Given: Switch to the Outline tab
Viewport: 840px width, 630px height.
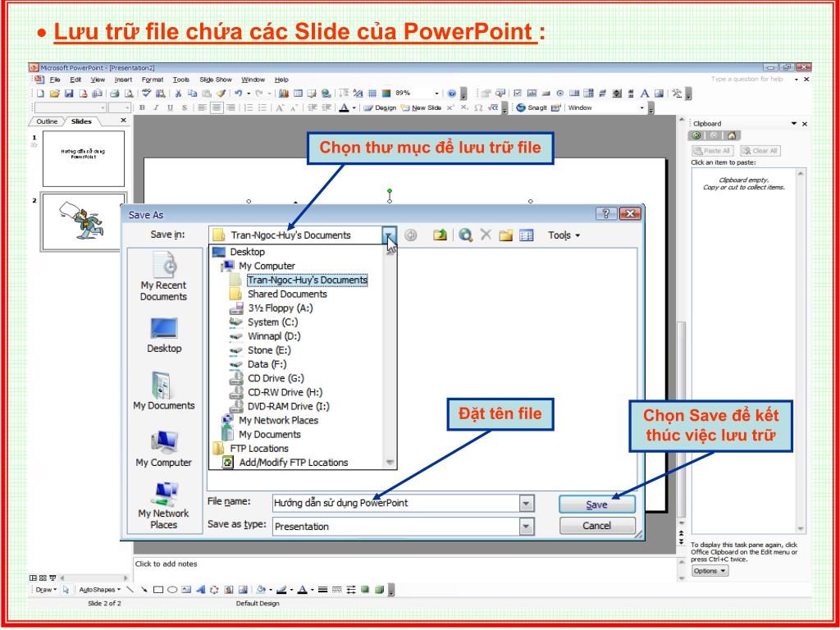Looking at the screenshot, I should [x=47, y=121].
